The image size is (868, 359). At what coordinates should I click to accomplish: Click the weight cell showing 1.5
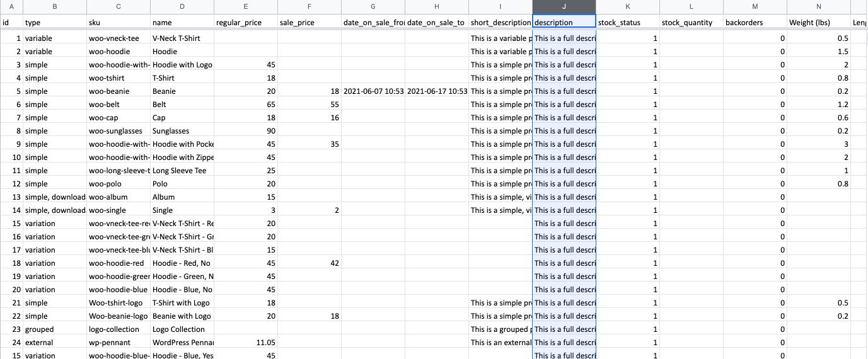point(818,52)
